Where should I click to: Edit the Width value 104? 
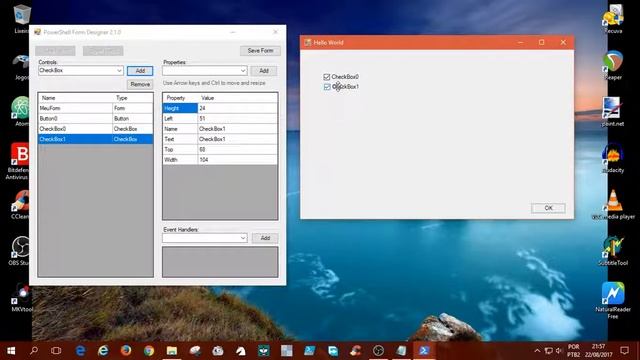(x=237, y=160)
